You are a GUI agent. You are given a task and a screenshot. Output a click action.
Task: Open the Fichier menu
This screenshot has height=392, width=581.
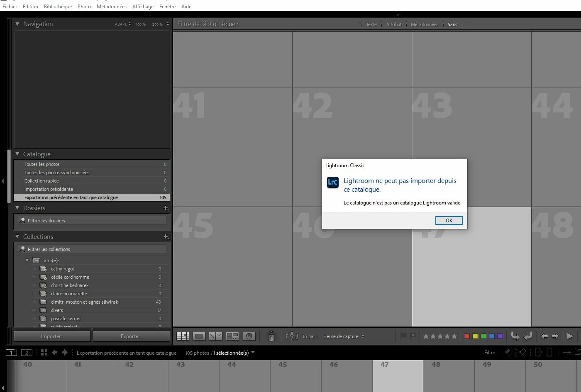point(10,7)
